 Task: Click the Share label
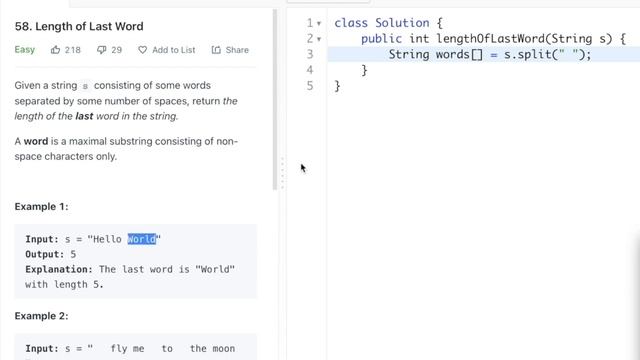tap(237, 50)
